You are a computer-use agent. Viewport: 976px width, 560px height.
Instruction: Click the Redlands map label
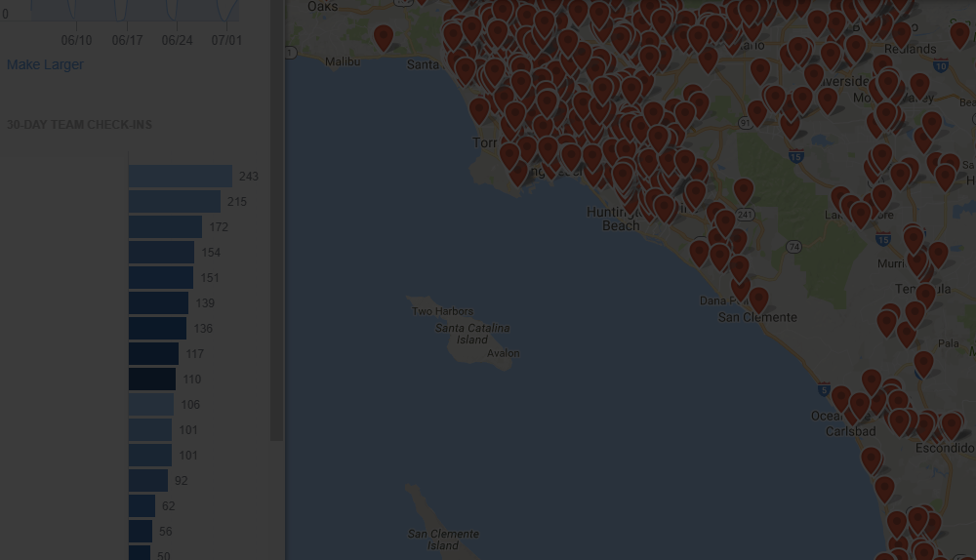click(x=910, y=49)
